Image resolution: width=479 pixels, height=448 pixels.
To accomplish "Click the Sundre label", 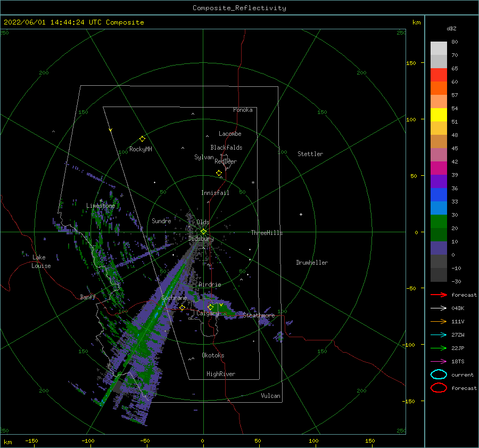I will tap(161, 221).
